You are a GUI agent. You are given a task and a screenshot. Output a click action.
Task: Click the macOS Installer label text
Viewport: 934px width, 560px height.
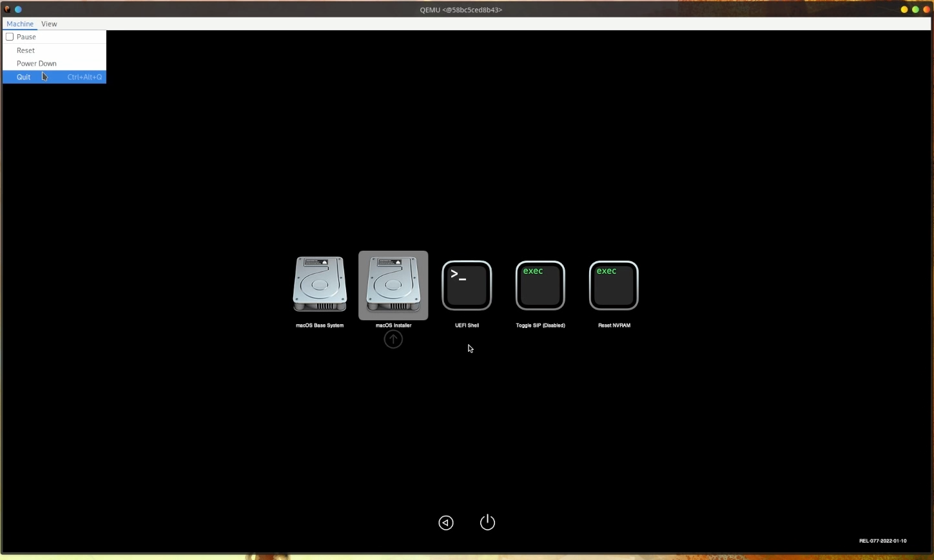click(x=393, y=325)
